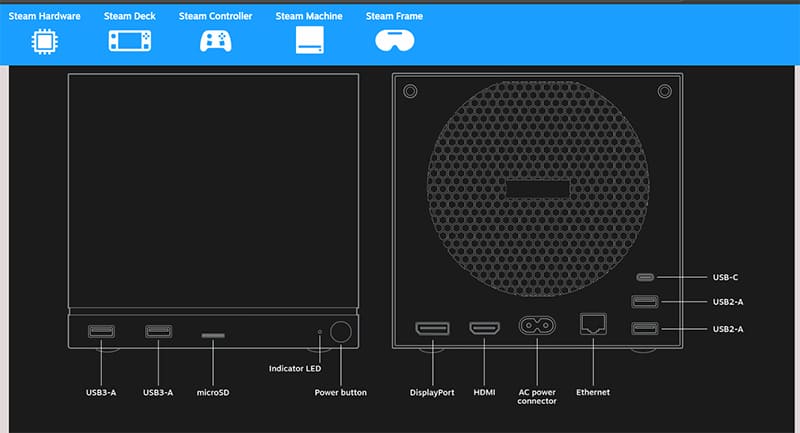800x433 pixels.
Task: Click the right "USB3-A" label
Action: tap(158, 392)
